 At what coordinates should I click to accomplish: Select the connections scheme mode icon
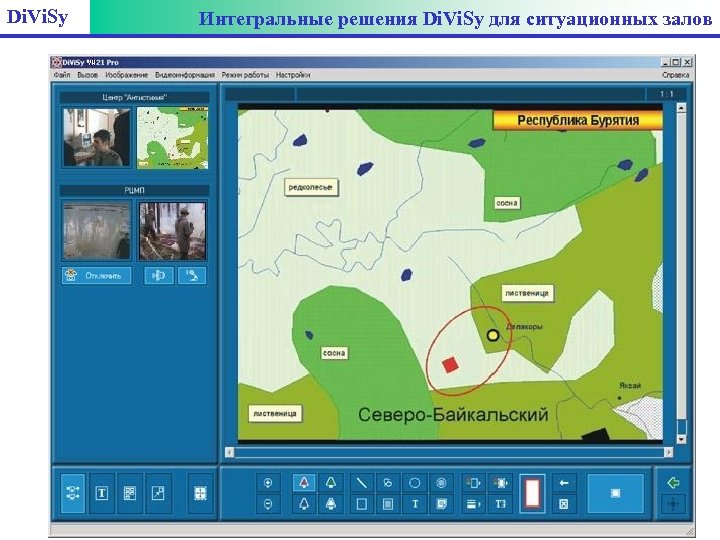73,493
